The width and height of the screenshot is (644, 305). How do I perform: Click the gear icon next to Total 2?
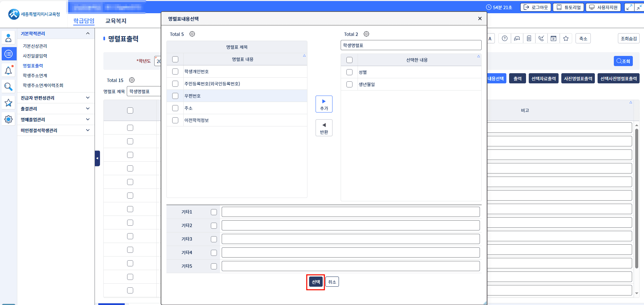point(366,34)
